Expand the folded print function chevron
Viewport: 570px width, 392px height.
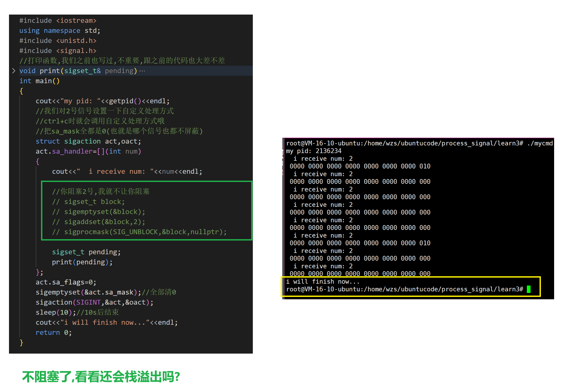(14, 71)
